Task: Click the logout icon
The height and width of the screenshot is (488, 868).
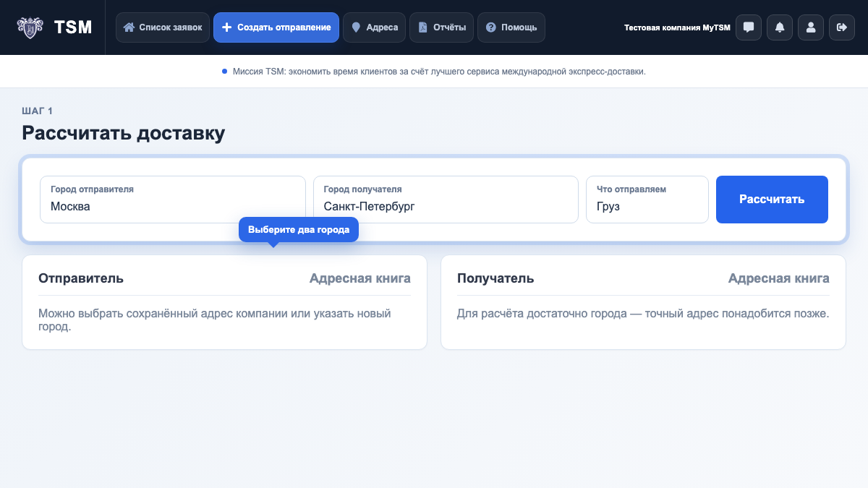Action: click(842, 27)
